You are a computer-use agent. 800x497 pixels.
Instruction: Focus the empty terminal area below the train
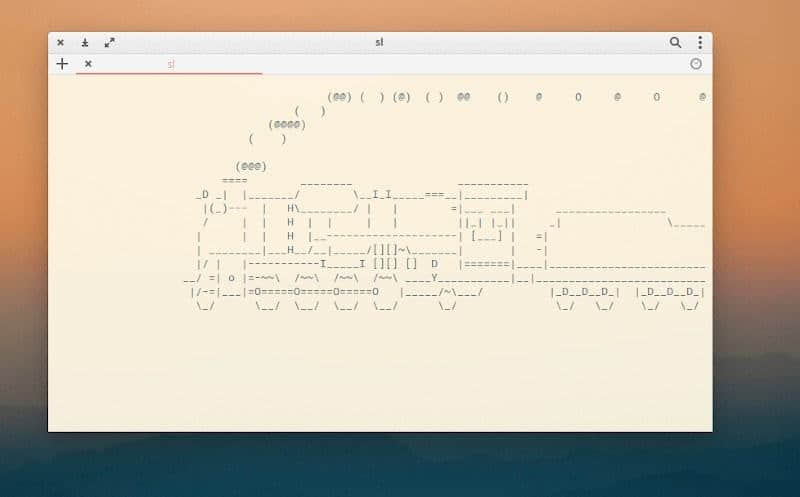coord(380,372)
